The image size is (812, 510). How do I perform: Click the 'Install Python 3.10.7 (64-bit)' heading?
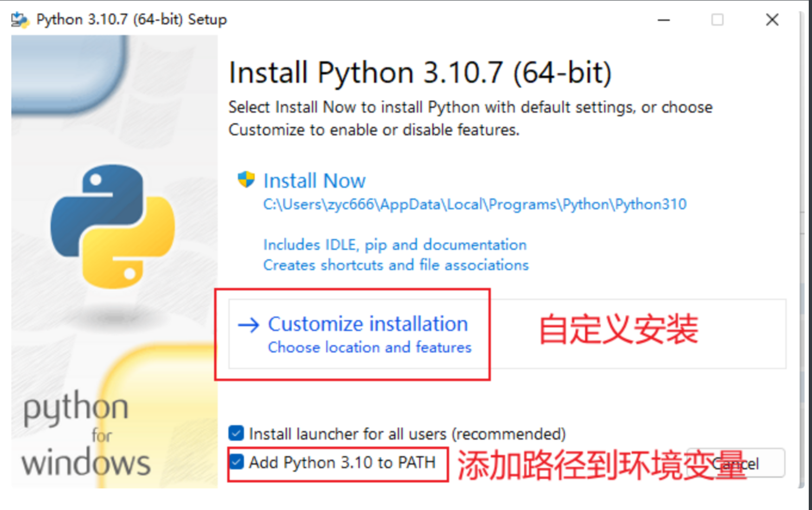click(420, 73)
